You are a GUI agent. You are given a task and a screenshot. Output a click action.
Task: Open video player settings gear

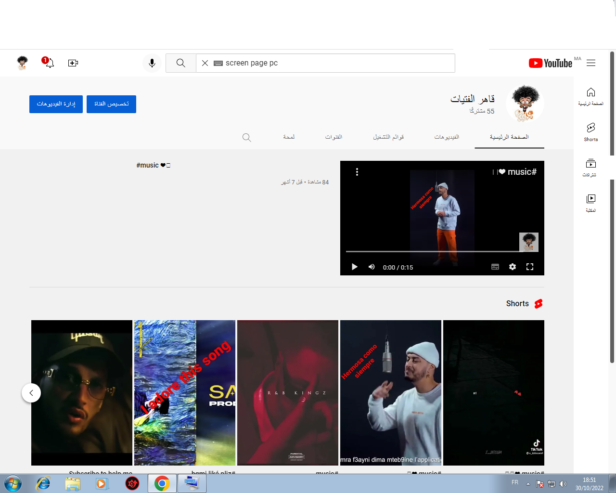(x=512, y=267)
